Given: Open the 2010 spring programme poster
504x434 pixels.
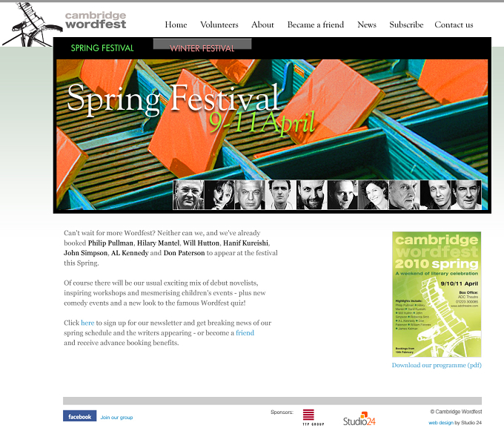Looking at the screenshot, I should coord(437,294).
